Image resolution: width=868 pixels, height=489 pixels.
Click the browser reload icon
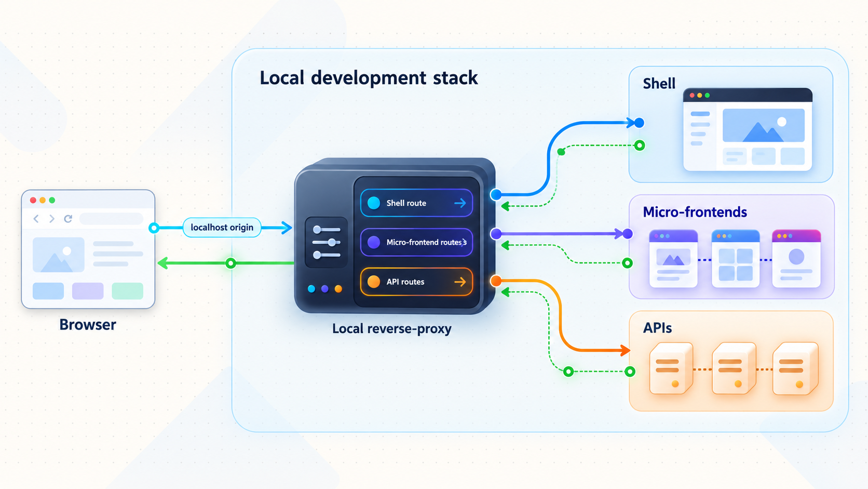click(x=68, y=219)
